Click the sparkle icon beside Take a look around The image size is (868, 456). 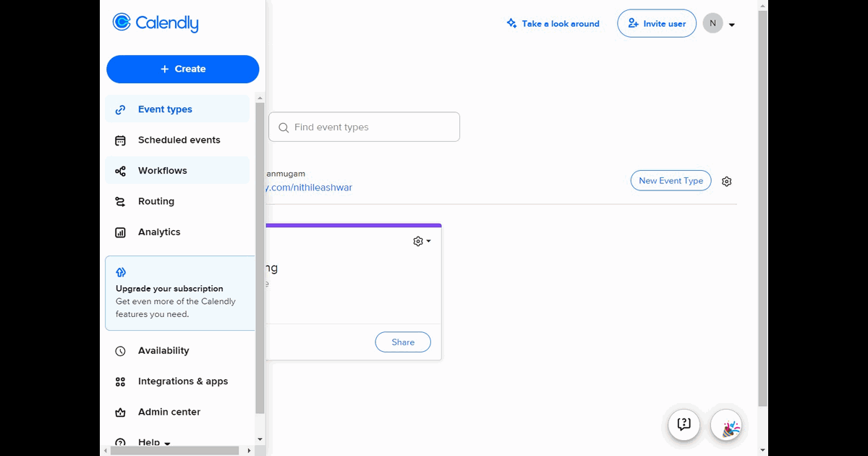[512, 23]
